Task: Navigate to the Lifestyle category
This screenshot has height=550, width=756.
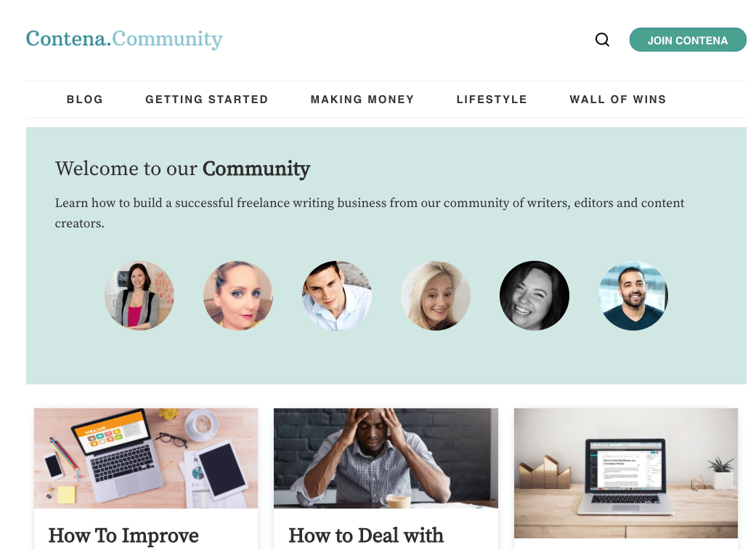Action: (x=492, y=100)
